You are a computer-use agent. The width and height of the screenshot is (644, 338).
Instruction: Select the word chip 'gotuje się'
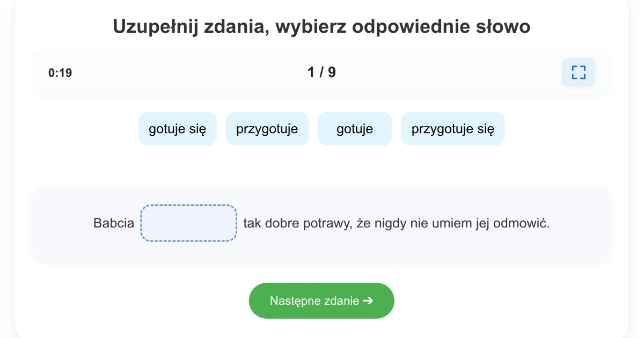point(178,129)
